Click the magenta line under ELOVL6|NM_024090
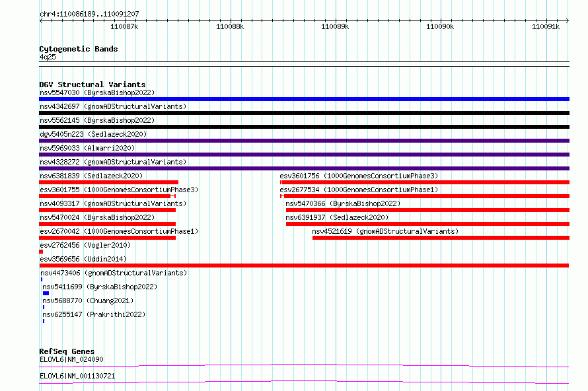588x391 pixels. 304,365
